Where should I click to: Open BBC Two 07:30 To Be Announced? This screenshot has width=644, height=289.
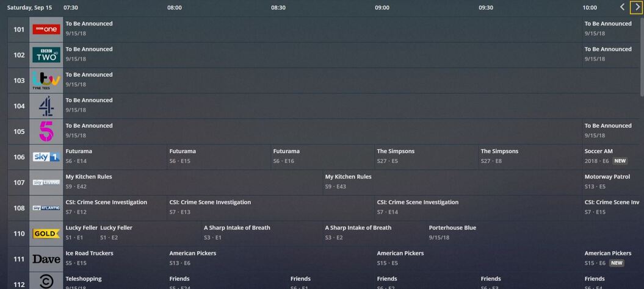[x=322, y=55]
